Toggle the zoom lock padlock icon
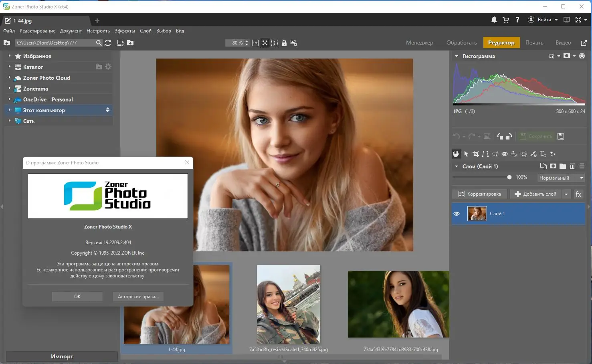 pos(284,43)
